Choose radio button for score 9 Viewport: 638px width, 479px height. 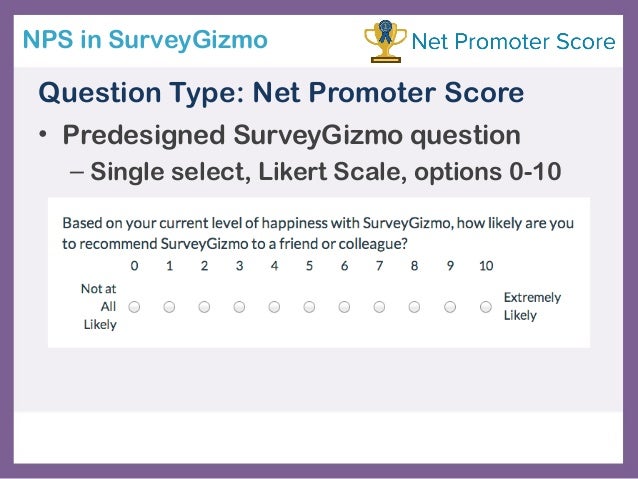point(450,307)
